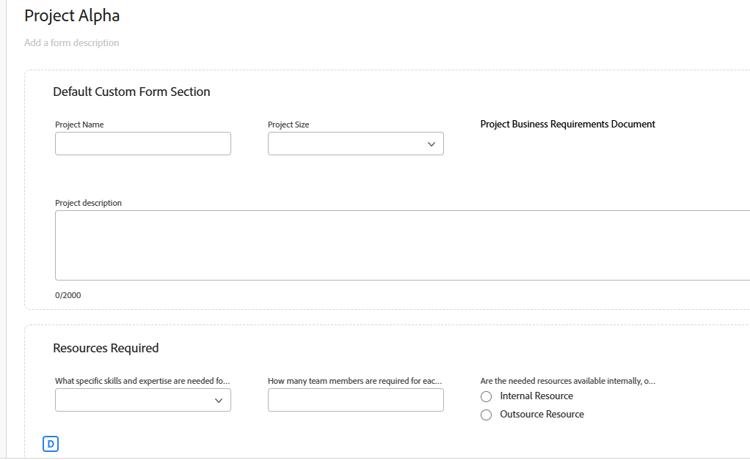Click the Project description field label

pos(88,203)
